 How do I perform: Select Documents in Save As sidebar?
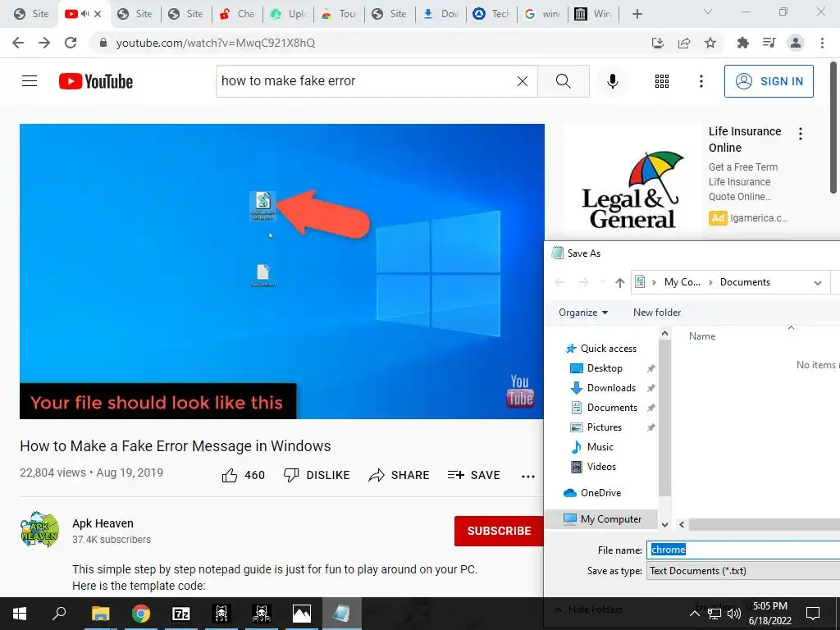(612, 408)
